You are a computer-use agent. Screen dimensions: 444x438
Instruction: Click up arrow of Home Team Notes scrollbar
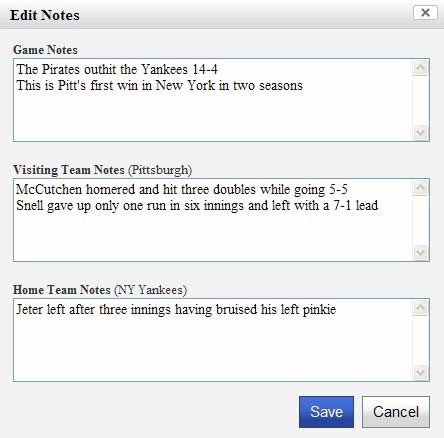pos(420,308)
